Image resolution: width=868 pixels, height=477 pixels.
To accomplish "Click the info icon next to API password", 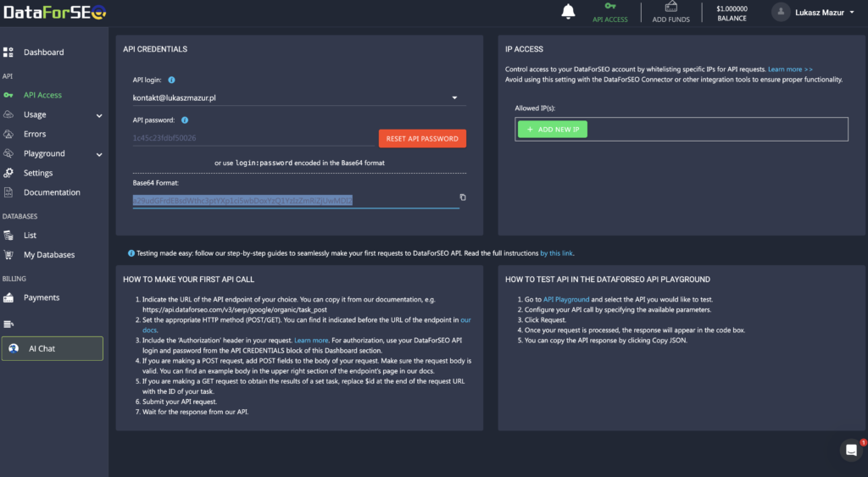I will pyautogui.click(x=185, y=120).
